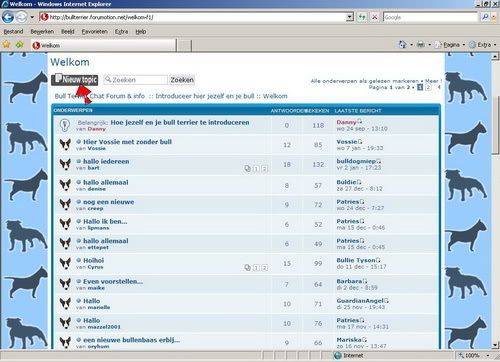Click the forum Zoeken search field
The height and width of the screenshot is (362, 500).
point(135,80)
